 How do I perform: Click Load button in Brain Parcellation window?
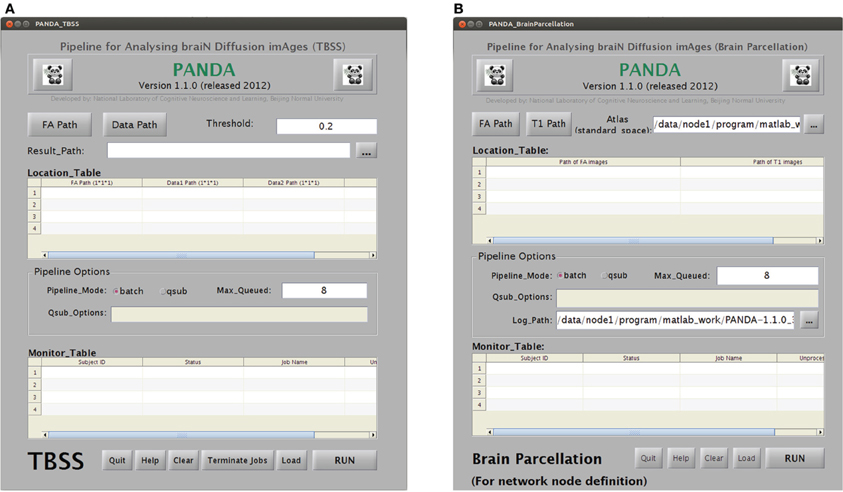coord(746,458)
